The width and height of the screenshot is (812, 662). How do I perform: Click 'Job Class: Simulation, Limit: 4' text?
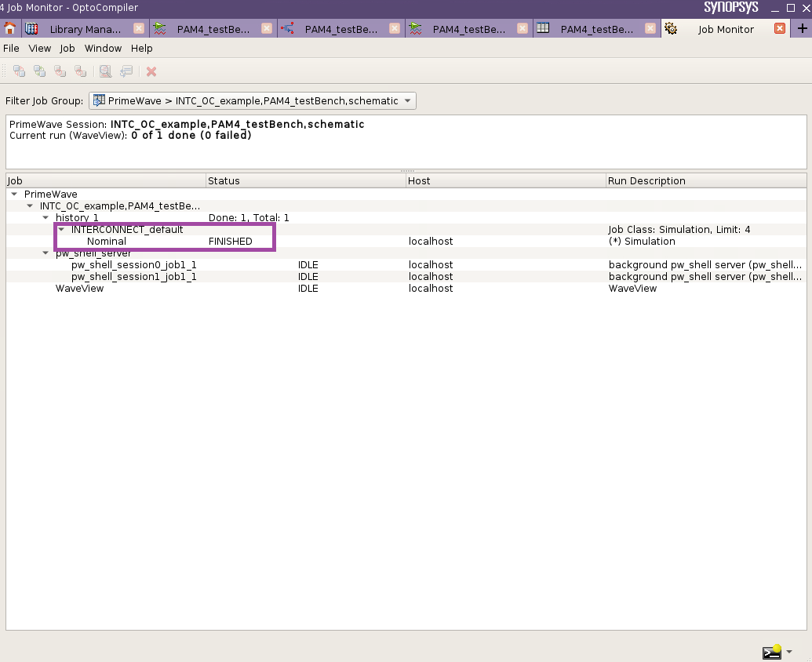[679, 229]
